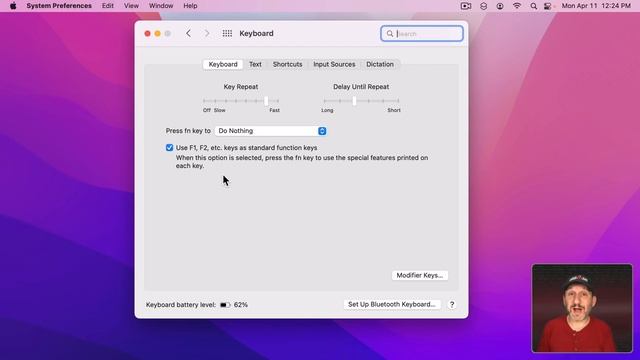Open the Window menu
The width and height of the screenshot is (640, 360).
pyautogui.click(x=161, y=6)
